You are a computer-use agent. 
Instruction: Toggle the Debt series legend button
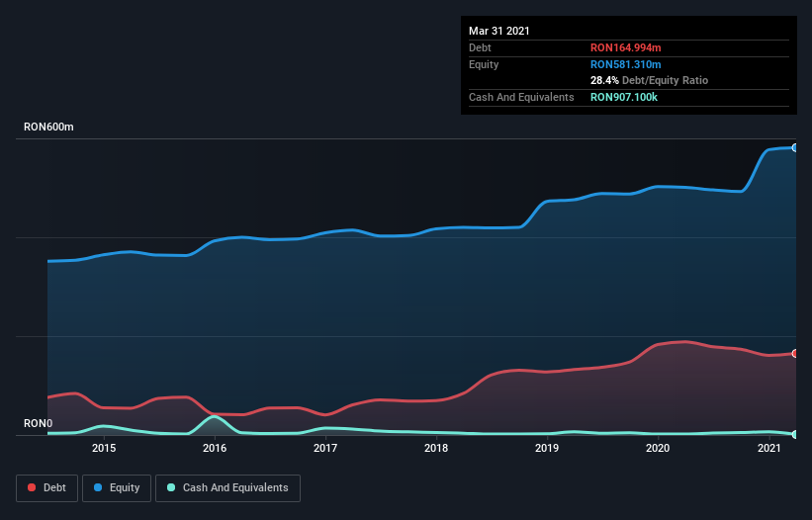coord(46,488)
